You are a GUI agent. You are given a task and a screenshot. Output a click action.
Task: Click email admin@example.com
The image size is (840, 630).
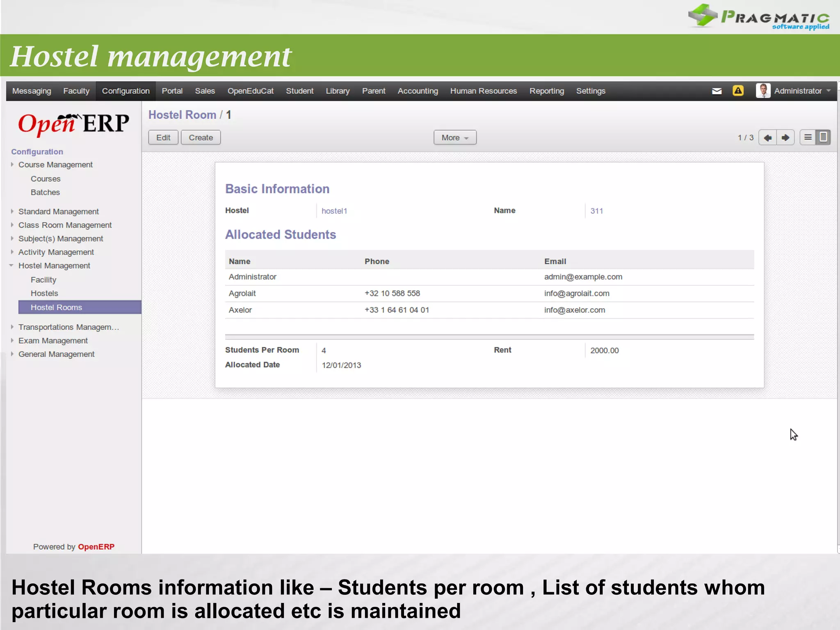583,277
